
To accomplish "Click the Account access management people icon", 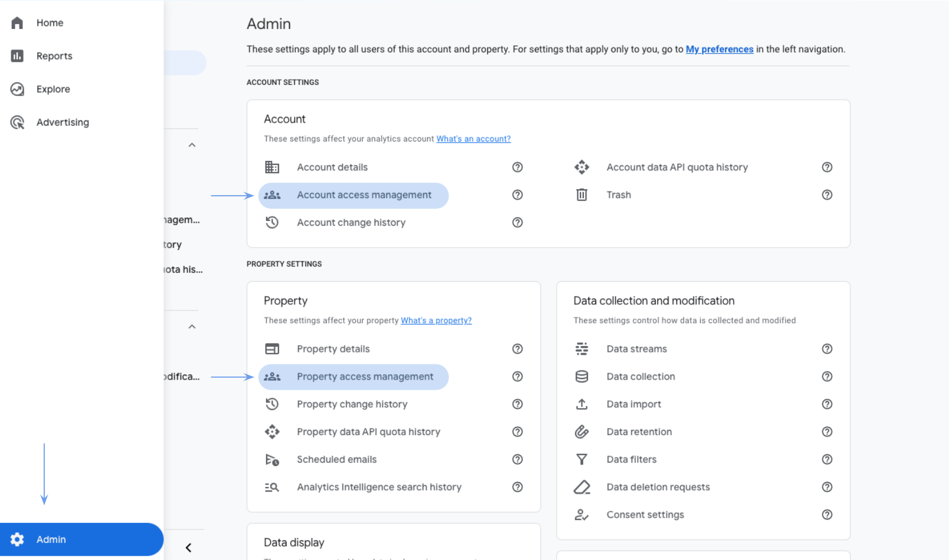I will (x=272, y=195).
